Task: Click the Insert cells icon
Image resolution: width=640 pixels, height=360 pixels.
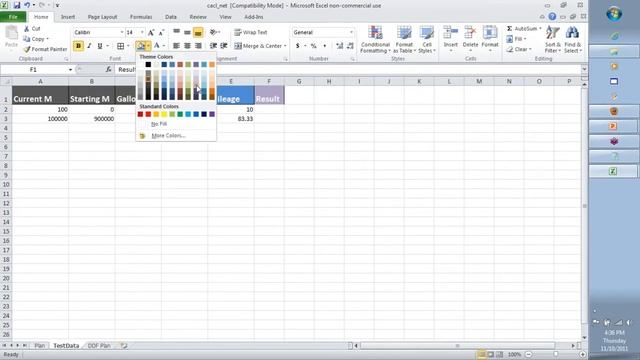Action: [451, 33]
